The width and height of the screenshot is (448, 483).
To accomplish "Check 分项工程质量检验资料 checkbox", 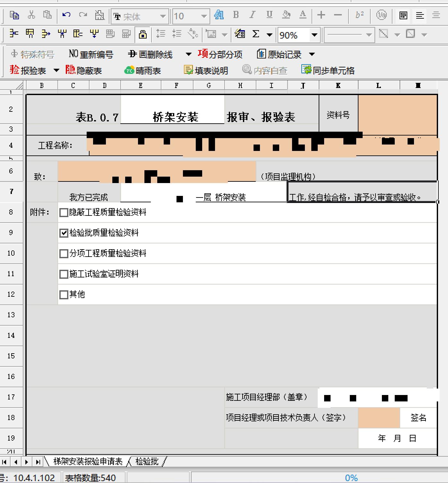I will coord(64,254).
